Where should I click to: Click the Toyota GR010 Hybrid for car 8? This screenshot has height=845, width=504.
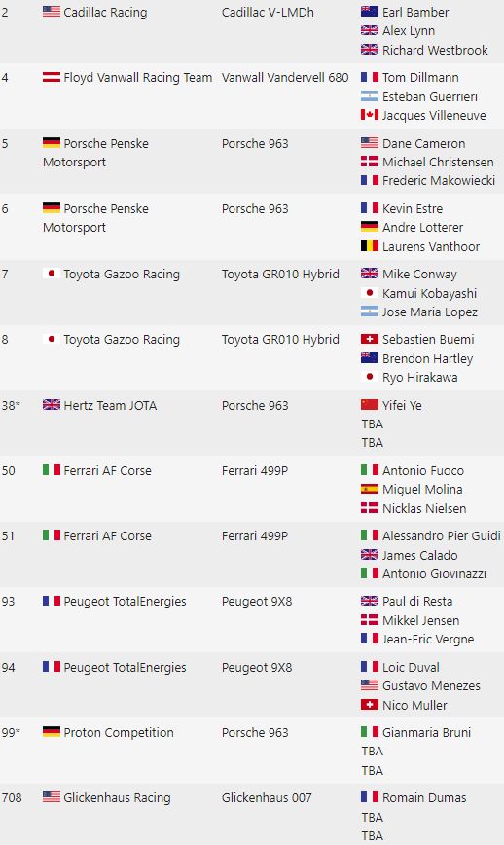(280, 340)
